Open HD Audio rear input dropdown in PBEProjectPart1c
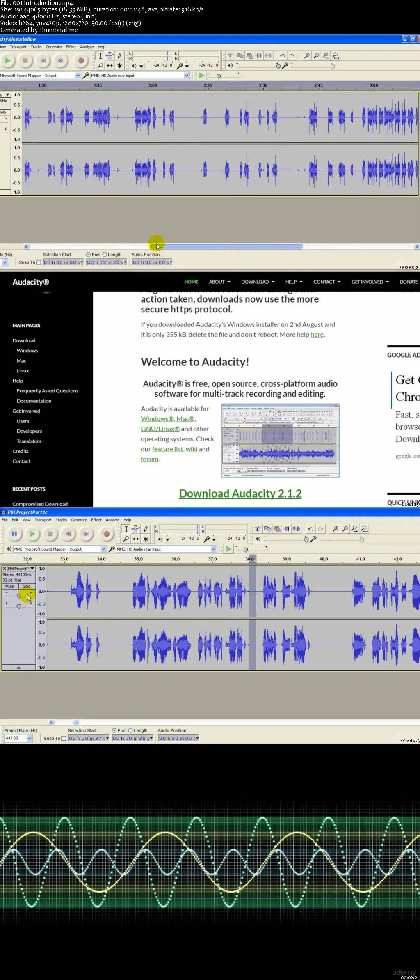 pos(214,549)
